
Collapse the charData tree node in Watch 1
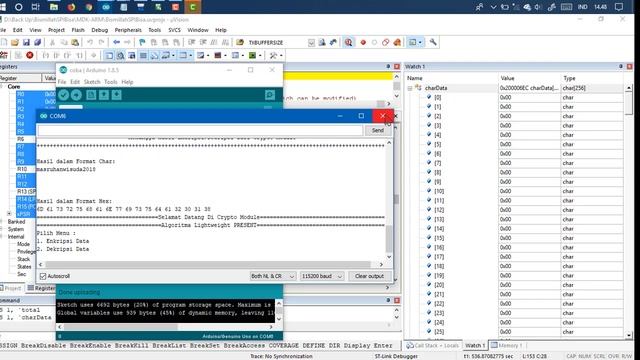pyautogui.click(x=410, y=88)
